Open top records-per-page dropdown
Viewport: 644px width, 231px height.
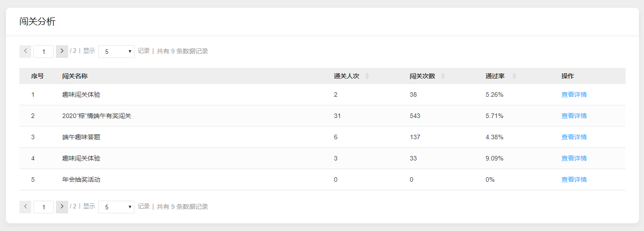coord(116,52)
